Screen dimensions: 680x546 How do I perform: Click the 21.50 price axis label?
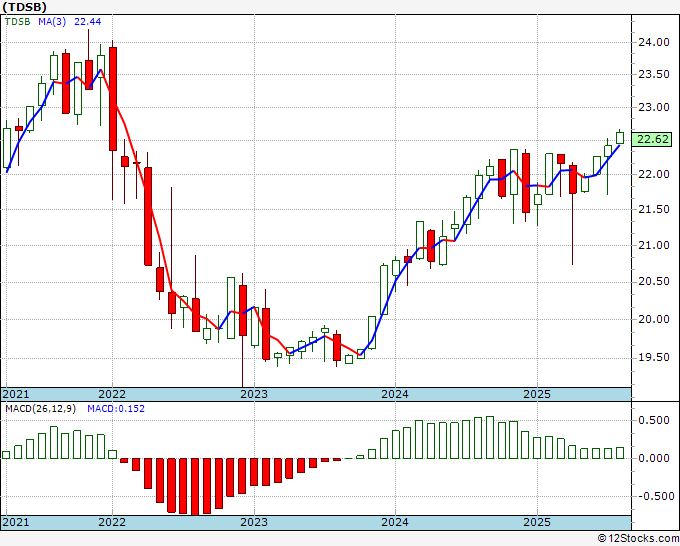pos(654,209)
